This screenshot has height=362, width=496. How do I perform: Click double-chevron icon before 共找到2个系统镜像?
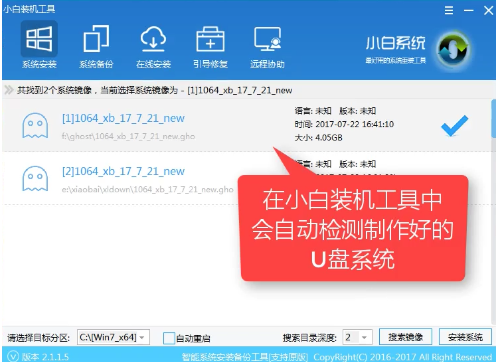point(9,90)
